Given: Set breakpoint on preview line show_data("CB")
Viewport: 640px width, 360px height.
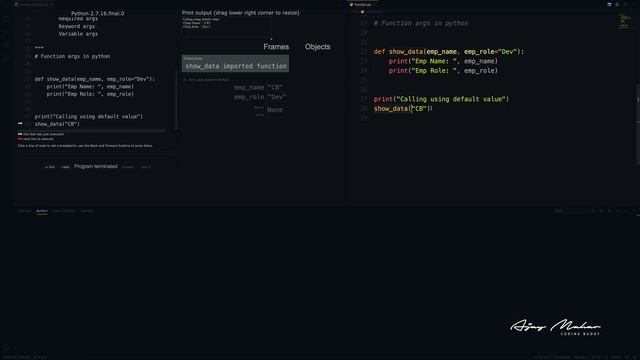Looking at the screenshot, I should 57,124.
